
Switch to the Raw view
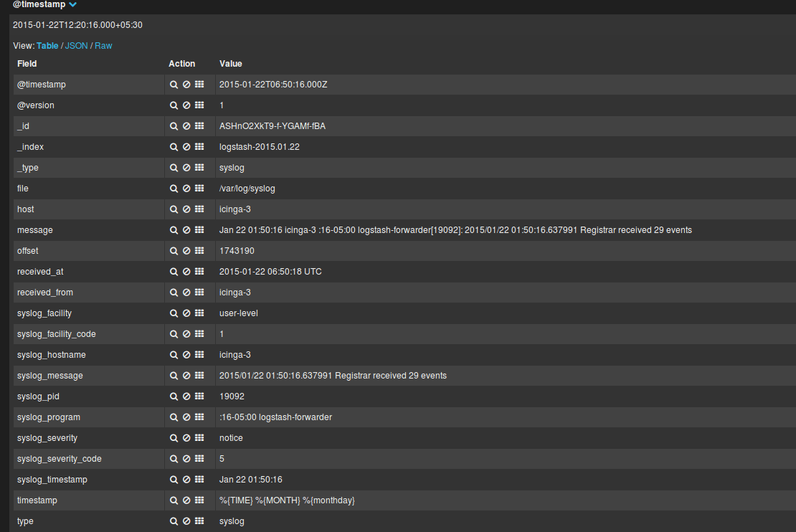tap(103, 45)
